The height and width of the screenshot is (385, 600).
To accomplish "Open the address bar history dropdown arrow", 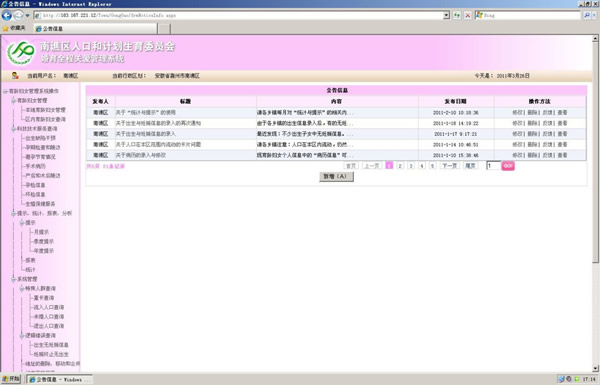I will tap(446, 15).
